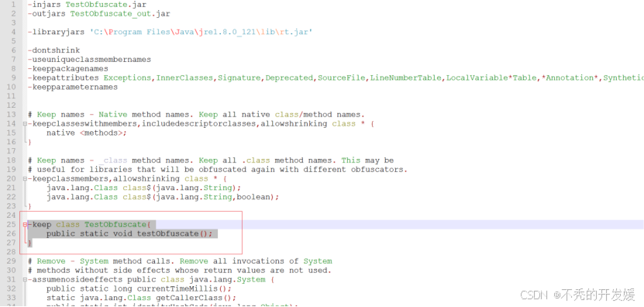
Task: Click the '# Keep names - _class method names' comment
Action: (x=211, y=160)
